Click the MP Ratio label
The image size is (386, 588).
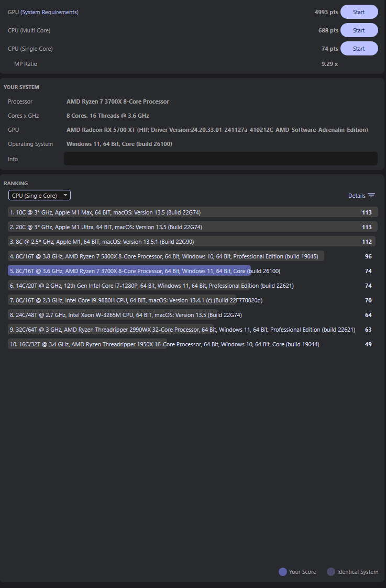point(26,64)
